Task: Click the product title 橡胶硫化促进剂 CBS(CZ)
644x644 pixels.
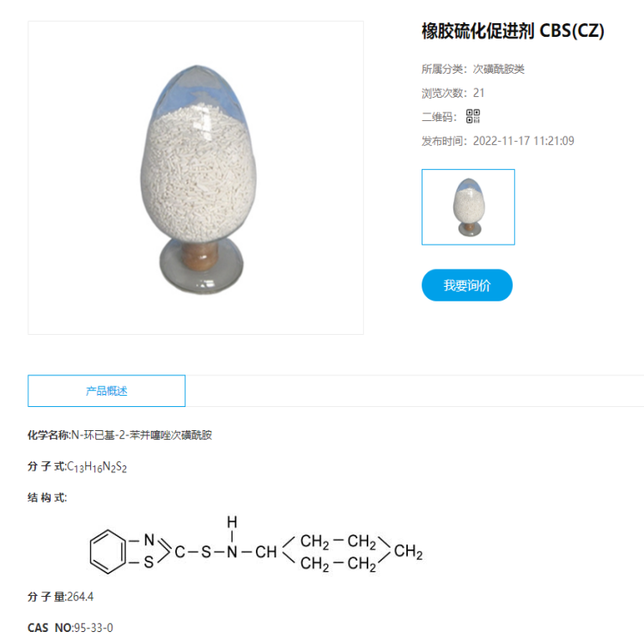Action: click(513, 31)
